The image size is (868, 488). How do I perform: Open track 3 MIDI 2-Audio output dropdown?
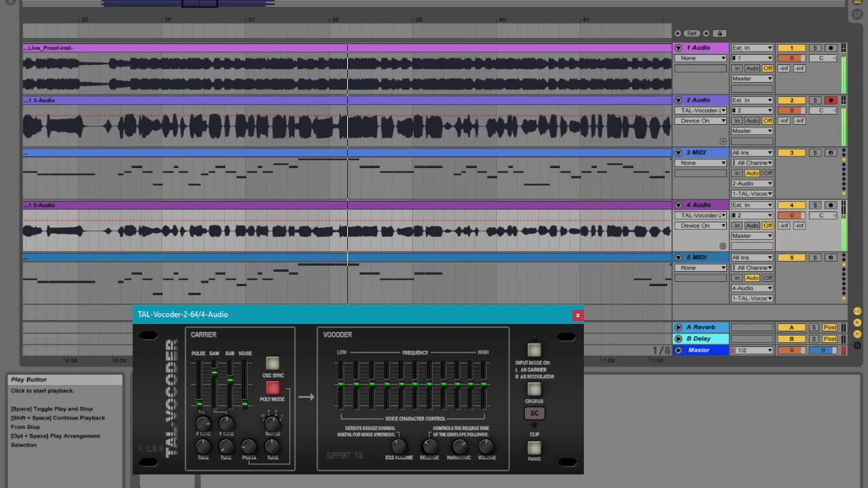[x=752, y=184]
